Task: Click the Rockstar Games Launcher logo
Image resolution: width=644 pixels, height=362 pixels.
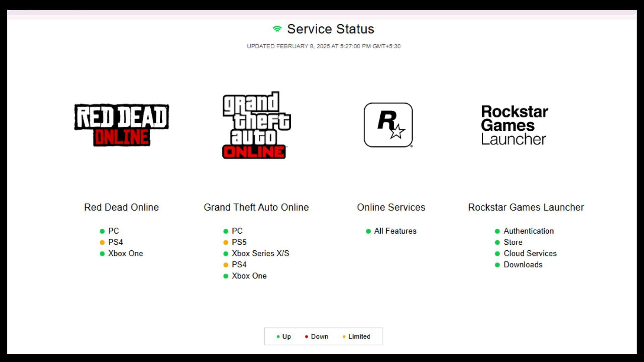Action: (515, 125)
